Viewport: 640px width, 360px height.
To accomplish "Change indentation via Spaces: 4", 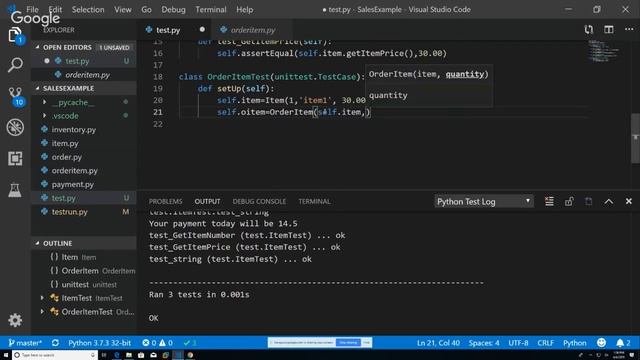I will pos(484,343).
